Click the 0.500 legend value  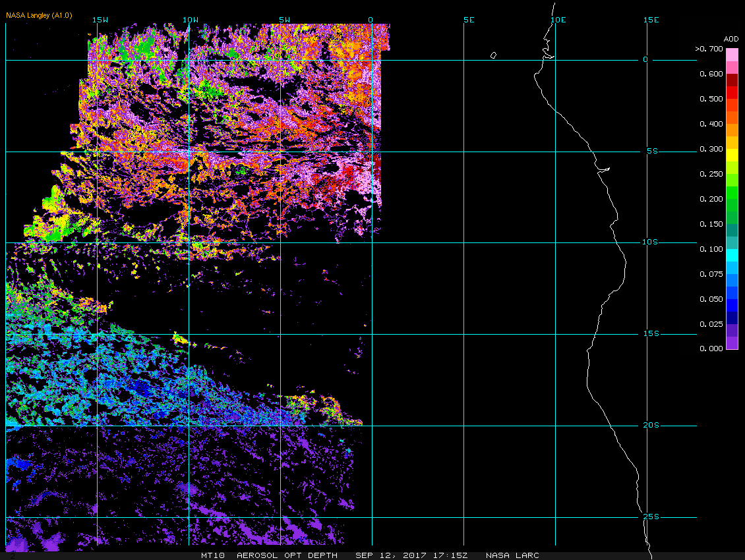(x=711, y=99)
